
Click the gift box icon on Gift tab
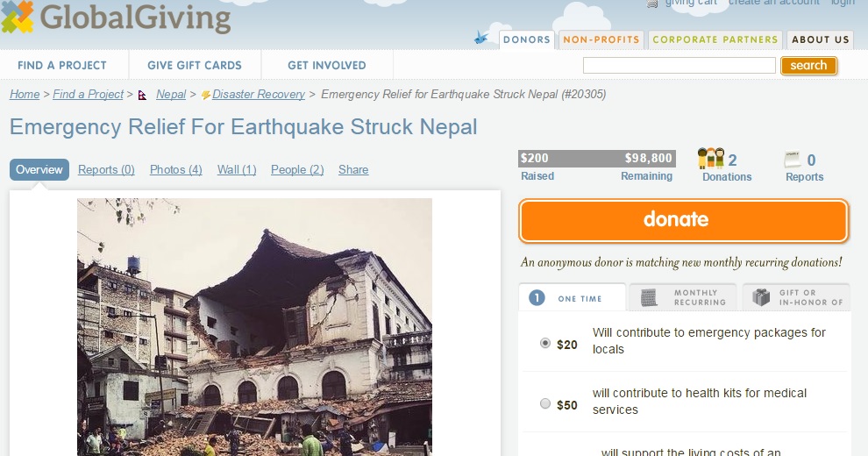coord(761,297)
